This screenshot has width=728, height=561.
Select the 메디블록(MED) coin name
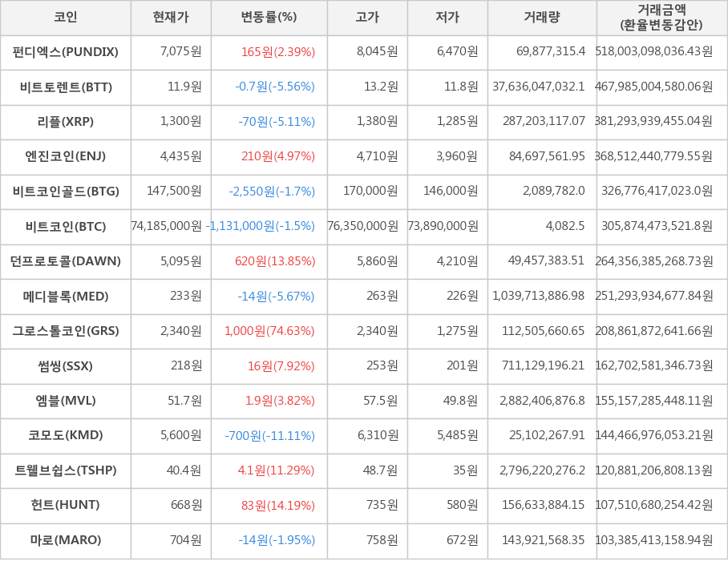[66, 297]
